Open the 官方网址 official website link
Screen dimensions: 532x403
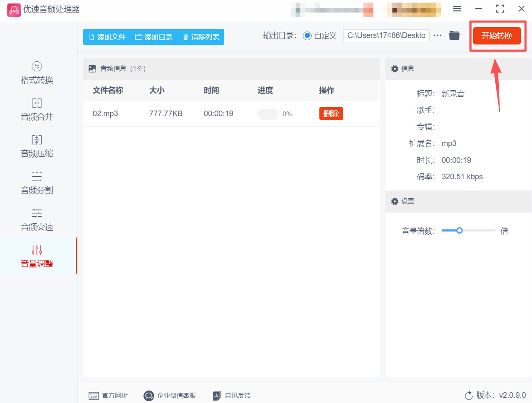(94, 395)
